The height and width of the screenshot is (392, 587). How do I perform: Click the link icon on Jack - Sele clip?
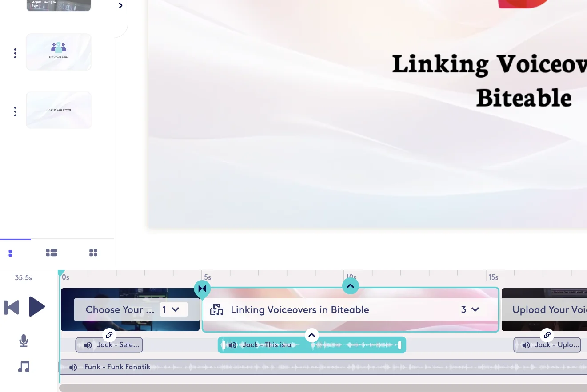click(109, 335)
